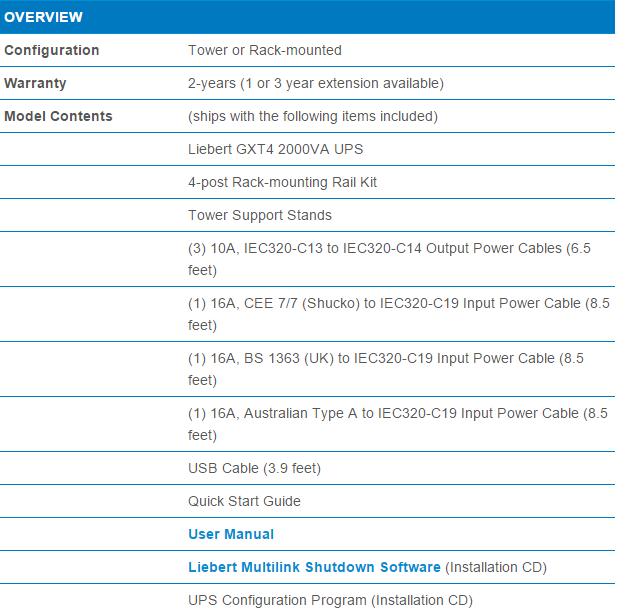
Task: Select 'UPS Configuration Program (Installation CD)' entry
Action: (331, 600)
